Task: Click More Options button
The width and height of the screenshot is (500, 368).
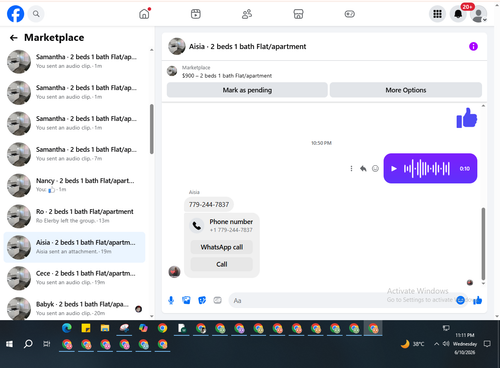Action: pos(406,90)
